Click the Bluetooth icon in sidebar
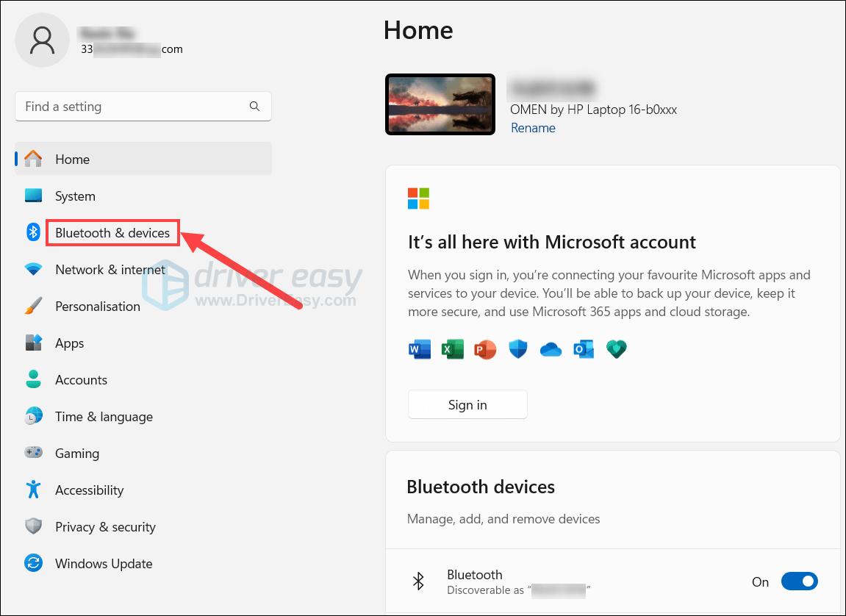Image resolution: width=846 pixels, height=616 pixels. 34,232
